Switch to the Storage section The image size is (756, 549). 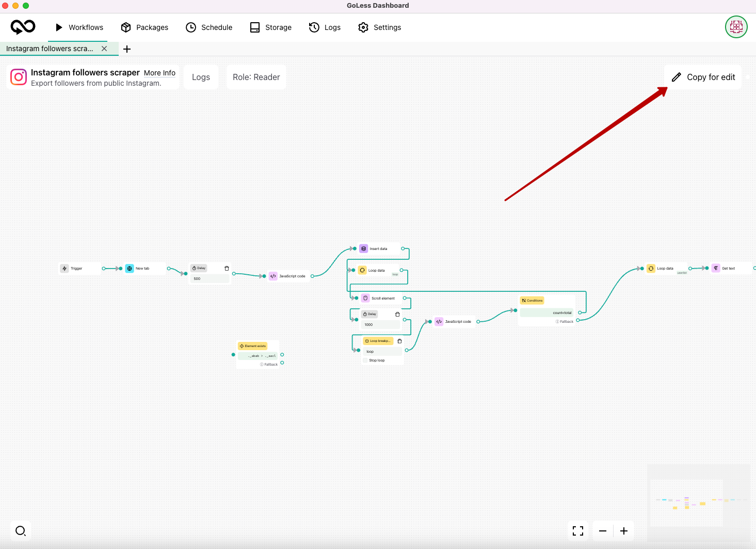pos(271,27)
